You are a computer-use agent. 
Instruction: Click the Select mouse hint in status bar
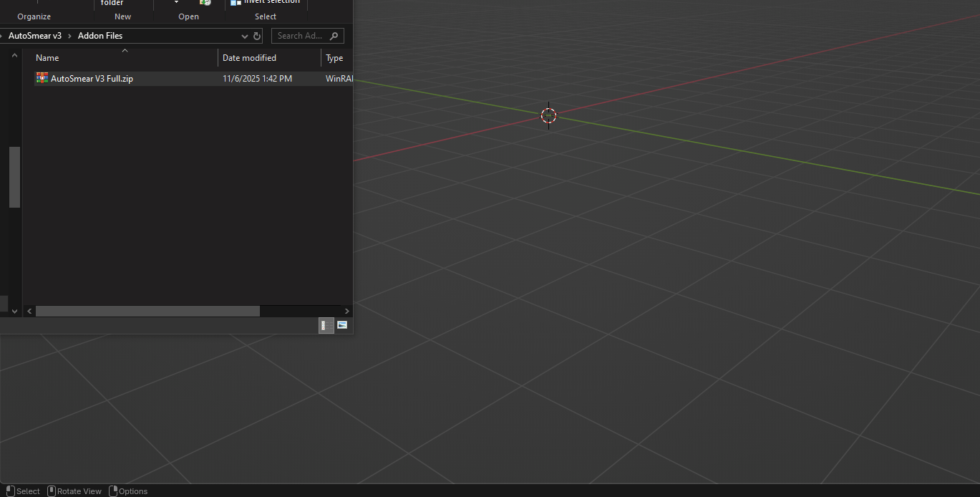[x=23, y=491]
